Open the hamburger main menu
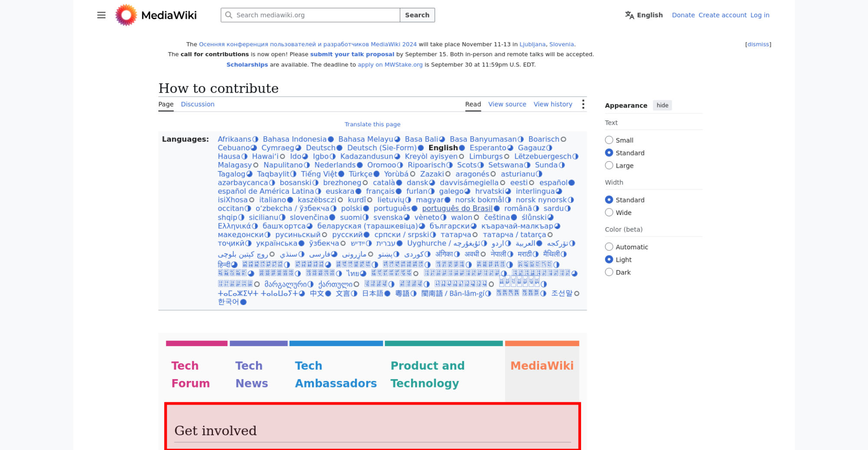 [101, 15]
